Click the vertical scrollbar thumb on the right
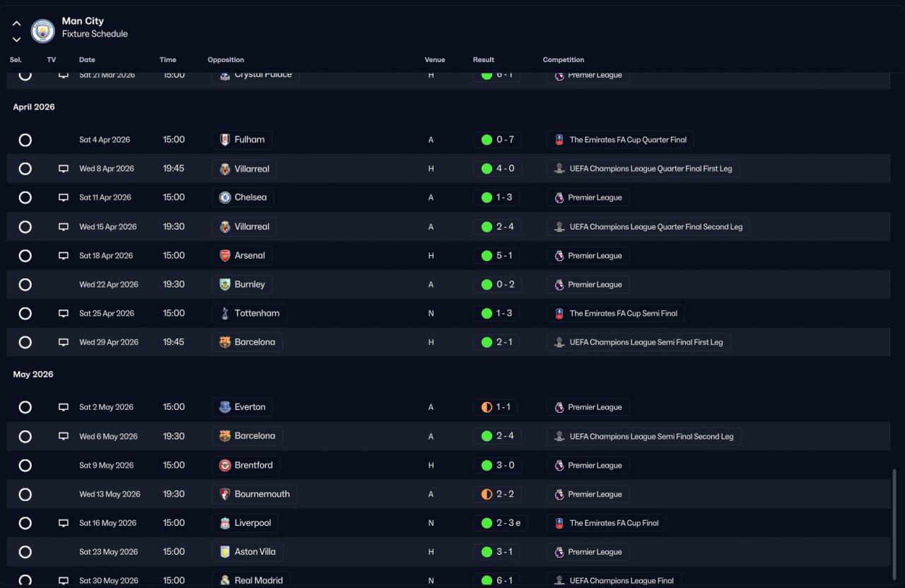 coord(894,526)
